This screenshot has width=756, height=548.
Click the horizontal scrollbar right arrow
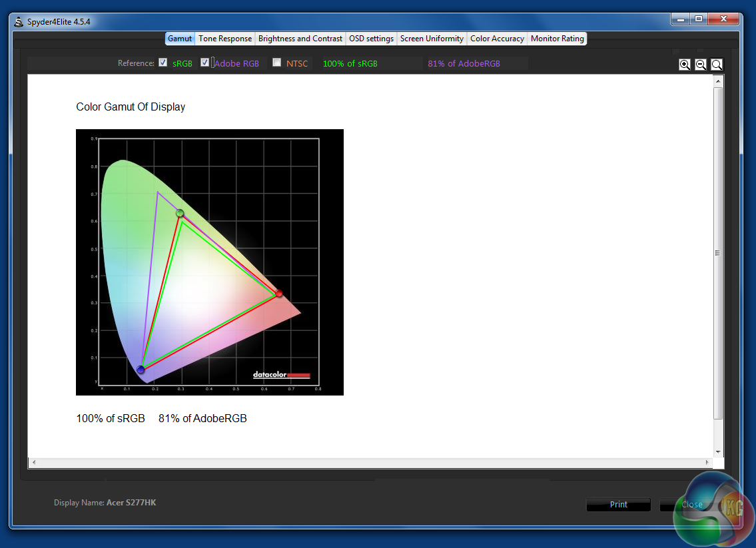[707, 462]
